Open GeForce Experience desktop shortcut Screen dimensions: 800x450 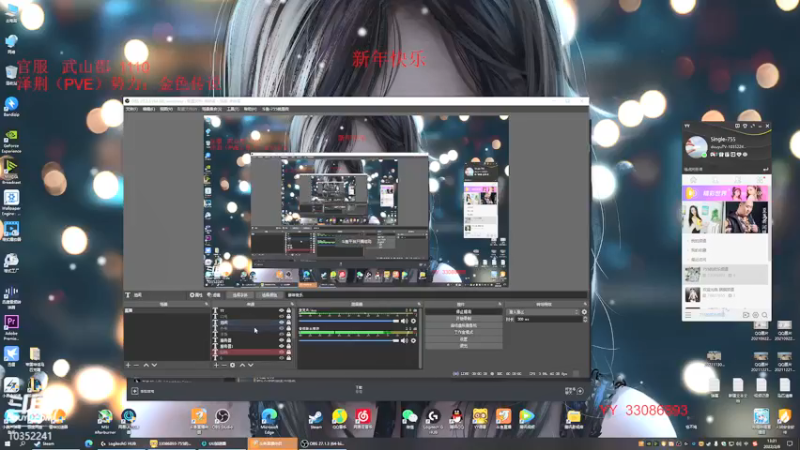11,141
